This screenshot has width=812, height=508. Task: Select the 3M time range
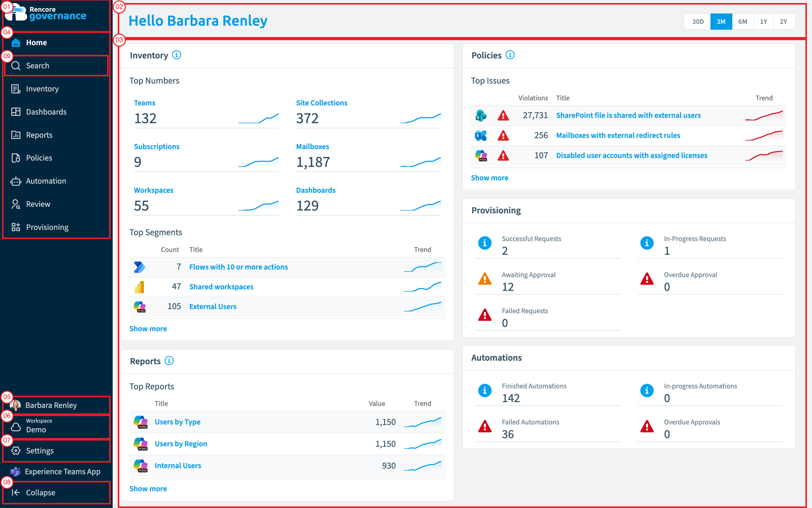721,22
